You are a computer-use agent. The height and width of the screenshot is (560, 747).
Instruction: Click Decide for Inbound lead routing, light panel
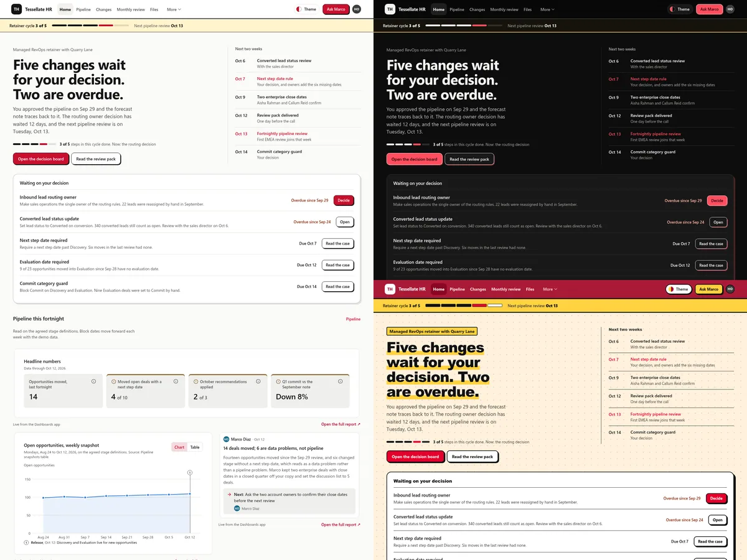(344, 200)
